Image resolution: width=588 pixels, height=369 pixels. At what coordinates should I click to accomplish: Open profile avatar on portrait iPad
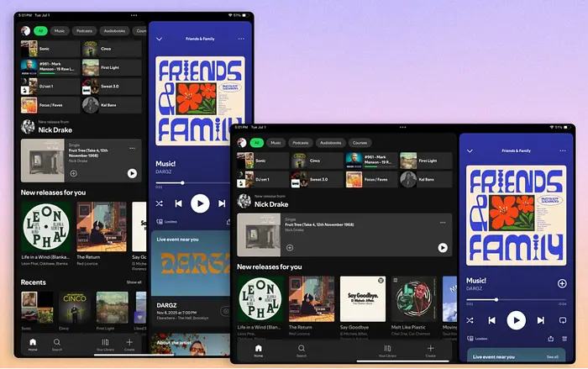click(25, 31)
